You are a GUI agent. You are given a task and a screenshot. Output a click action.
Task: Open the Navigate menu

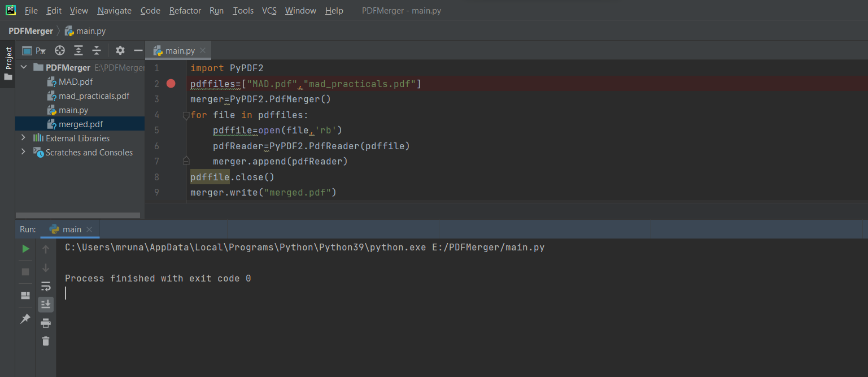tap(114, 11)
